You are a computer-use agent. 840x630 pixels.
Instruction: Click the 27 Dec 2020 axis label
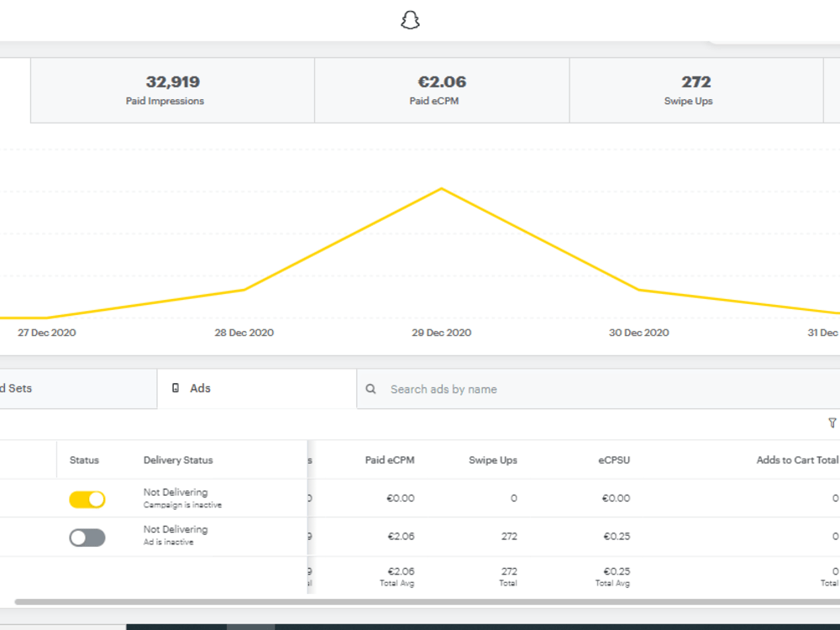coord(46,333)
